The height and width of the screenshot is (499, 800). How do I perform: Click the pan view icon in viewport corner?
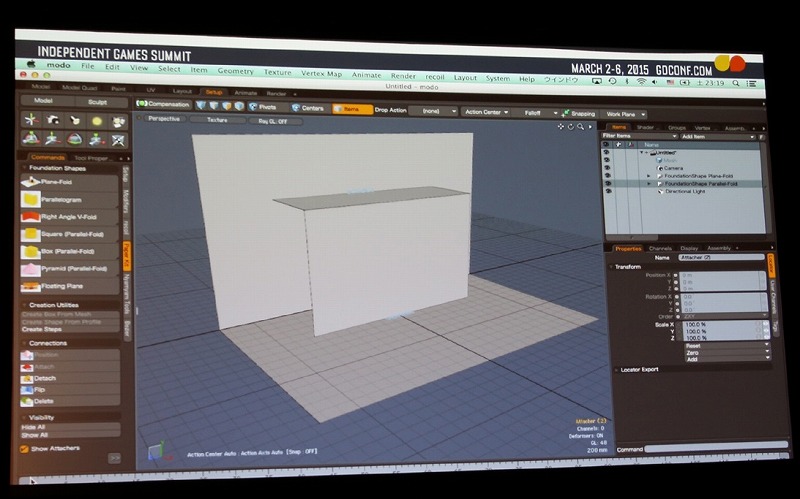561,126
